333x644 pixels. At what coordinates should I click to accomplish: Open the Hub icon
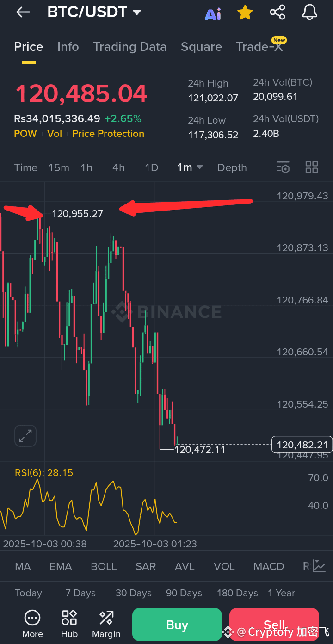point(69,624)
